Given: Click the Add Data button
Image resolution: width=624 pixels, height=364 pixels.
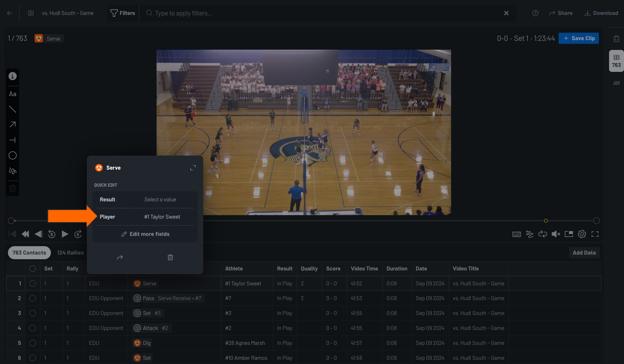Looking at the screenshot, I should (585, 252).
